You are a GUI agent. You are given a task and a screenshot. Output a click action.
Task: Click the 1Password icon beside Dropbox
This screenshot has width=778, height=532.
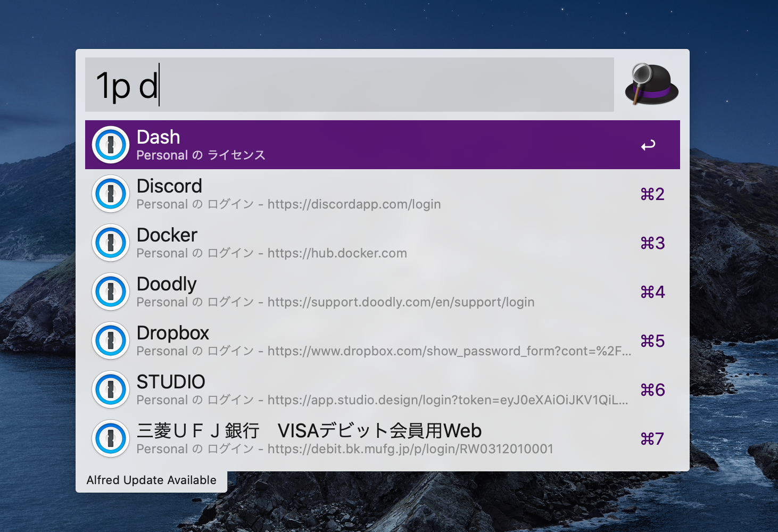[111, 340]
